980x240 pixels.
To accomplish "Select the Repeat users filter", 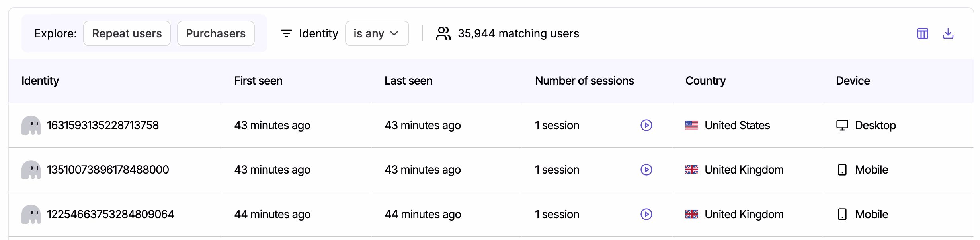I will 127,33.
